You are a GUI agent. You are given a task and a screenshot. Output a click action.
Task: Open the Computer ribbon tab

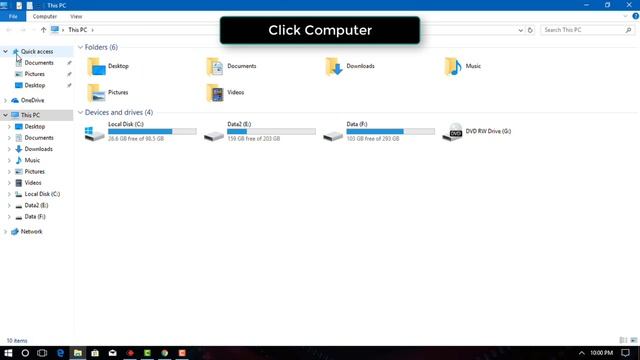[44, 16]
